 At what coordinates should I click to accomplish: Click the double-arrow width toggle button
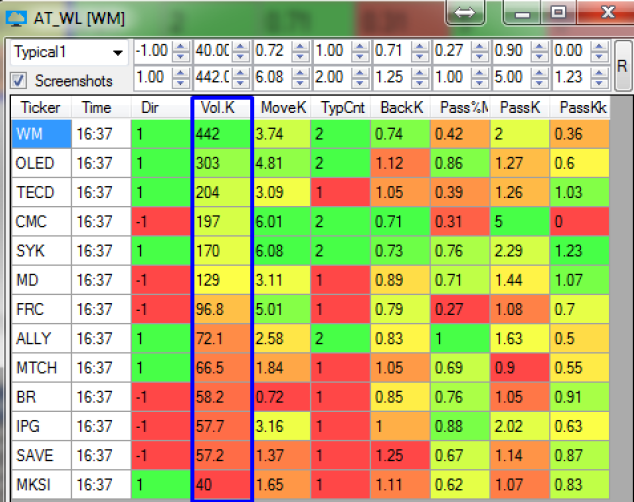465,13
